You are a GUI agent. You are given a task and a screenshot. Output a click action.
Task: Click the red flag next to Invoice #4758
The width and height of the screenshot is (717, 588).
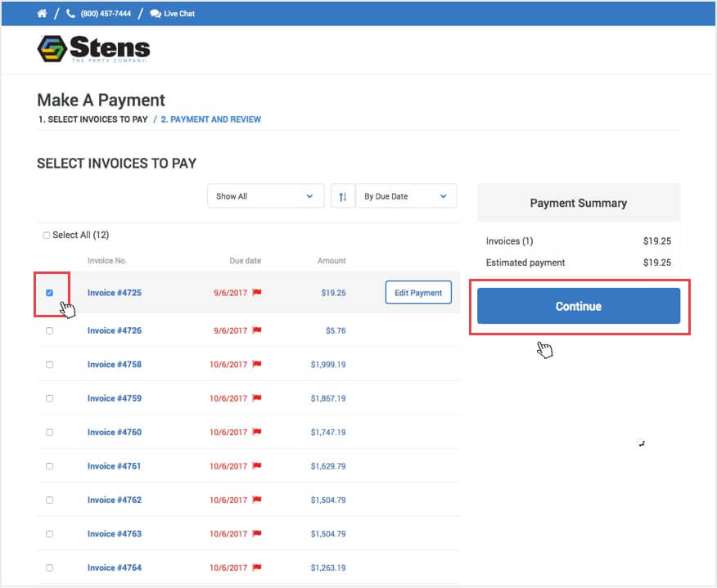click(x=257, y=364)
